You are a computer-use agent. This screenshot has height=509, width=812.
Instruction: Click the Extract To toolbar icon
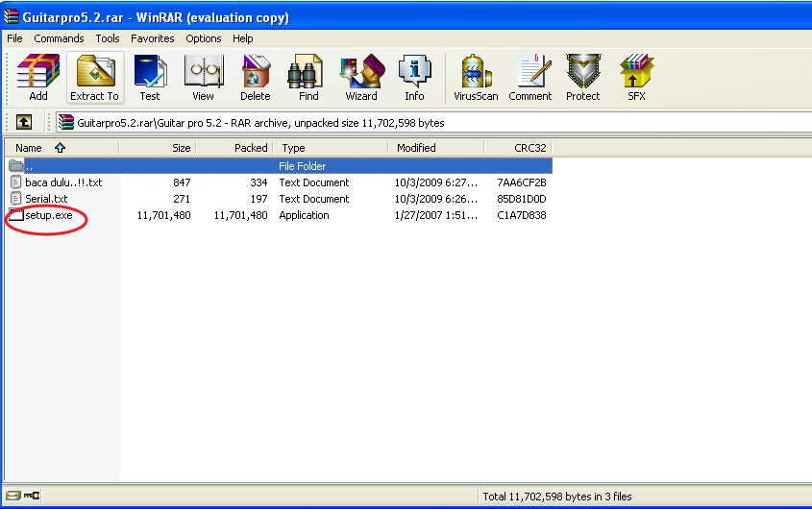click(95, 77)
